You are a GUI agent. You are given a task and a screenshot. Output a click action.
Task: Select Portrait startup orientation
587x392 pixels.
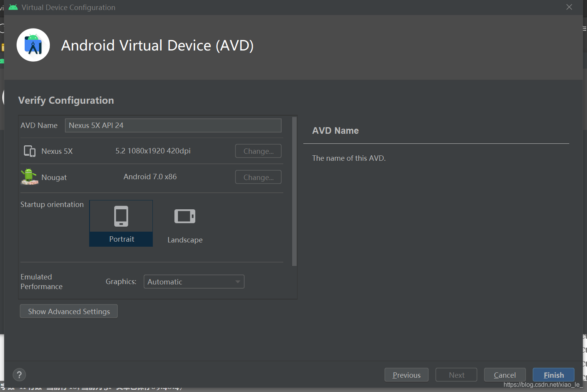click(121, 223)
